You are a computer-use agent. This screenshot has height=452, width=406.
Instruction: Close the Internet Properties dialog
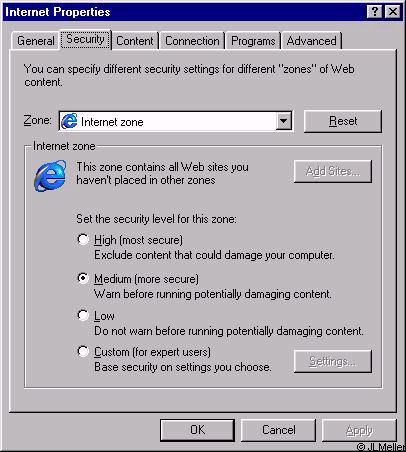[x=393, y=12]
